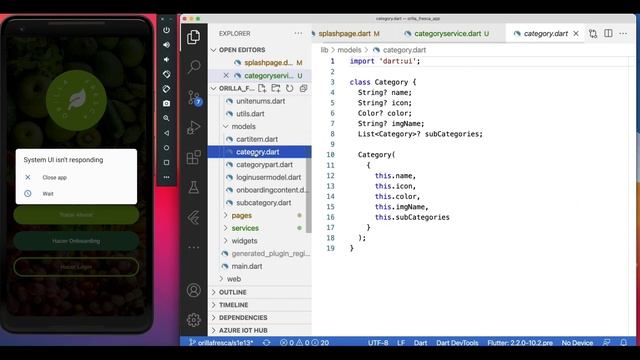Lower emulator volume
640x360 pixels.
167,60
